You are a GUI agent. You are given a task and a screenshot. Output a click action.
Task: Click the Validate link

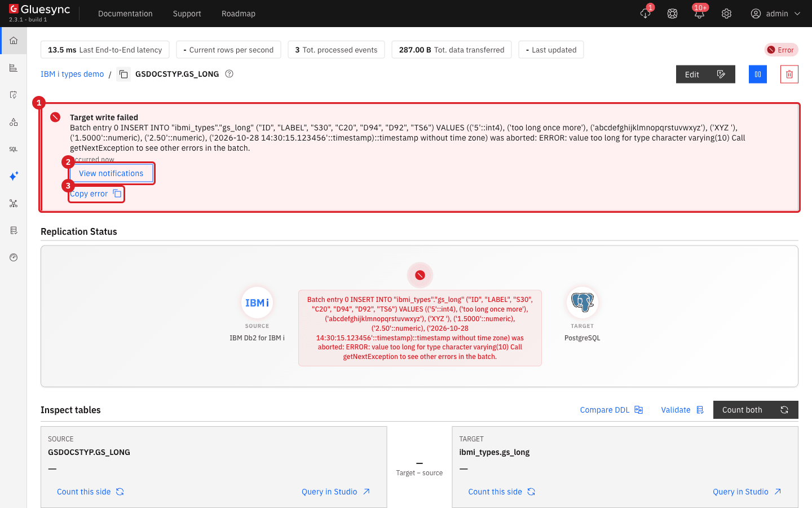tap(682, 410)
